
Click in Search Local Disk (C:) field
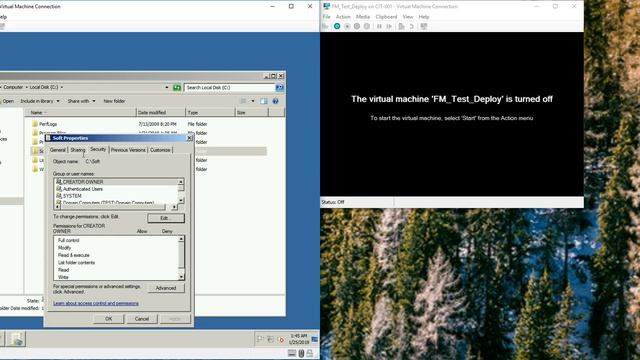[x=229, y=87]
